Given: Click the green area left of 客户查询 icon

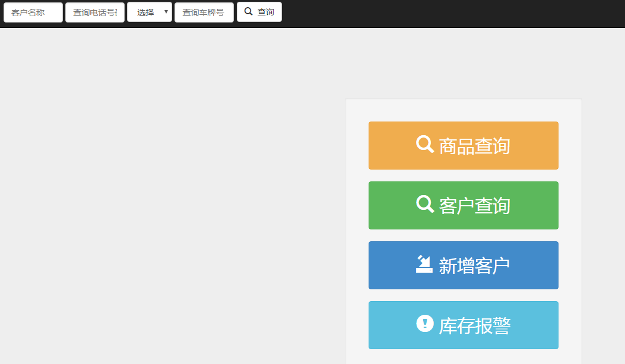Looking at the screenshot, I should point(392,206).
